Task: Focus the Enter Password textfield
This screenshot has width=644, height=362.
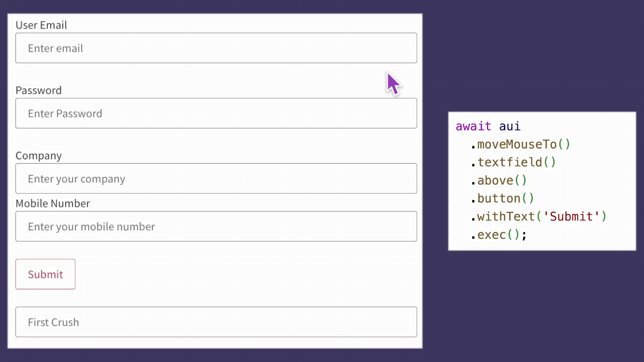Action: coord(216,113)
